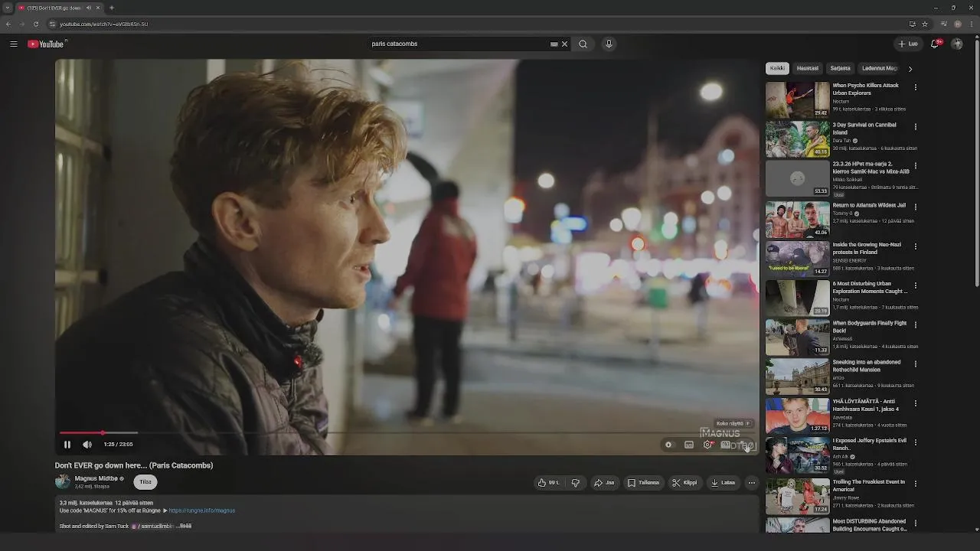This screenshot has height=551, width=980.
Task: Open options for 23.3.26 HPet ma-sarja video
Action: [x=916, y=166]
